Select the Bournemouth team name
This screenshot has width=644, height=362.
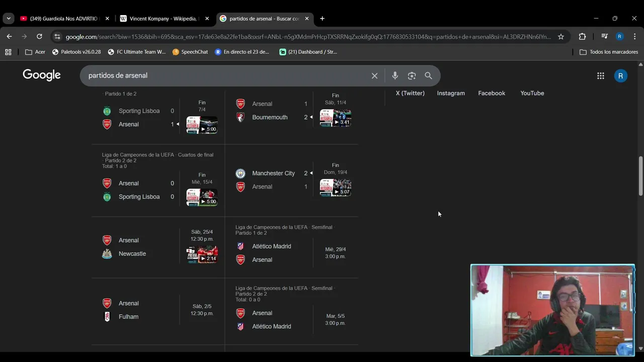[x=270, y=117]
